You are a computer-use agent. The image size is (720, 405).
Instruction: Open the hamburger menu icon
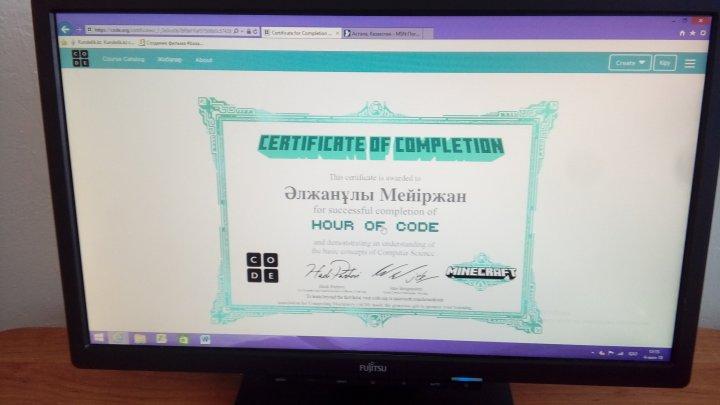(x=690, y=63)
